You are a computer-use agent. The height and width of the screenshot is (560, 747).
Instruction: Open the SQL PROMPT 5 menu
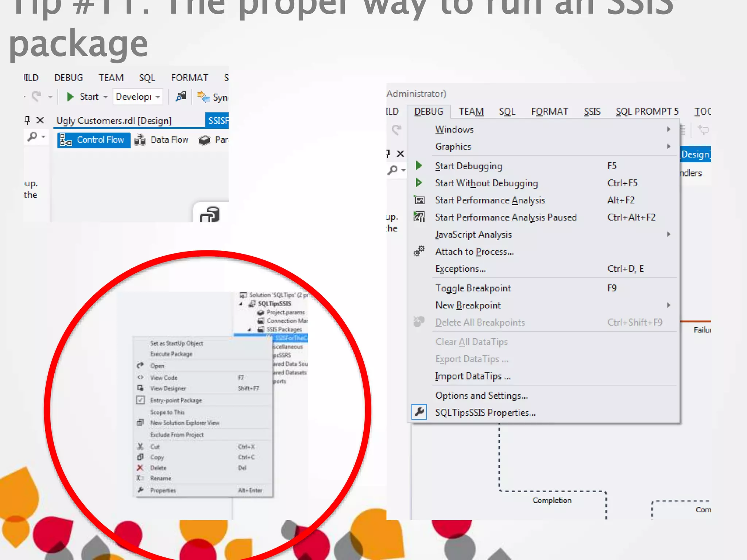click(x=647, y=112)
